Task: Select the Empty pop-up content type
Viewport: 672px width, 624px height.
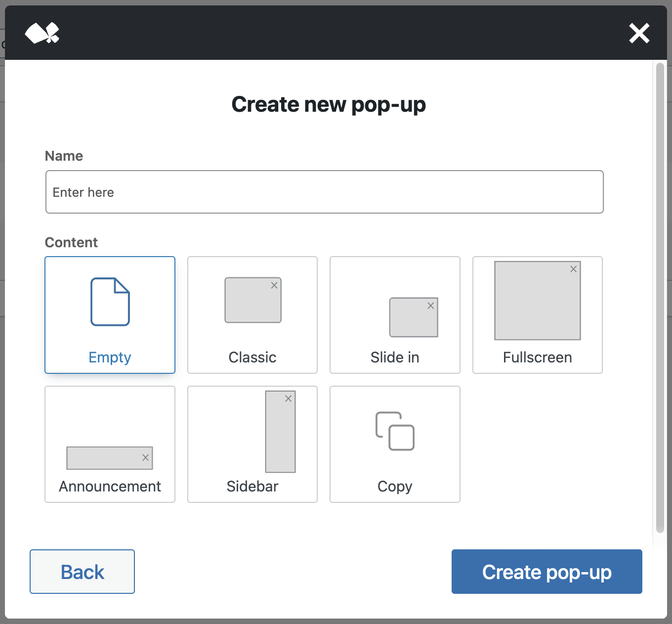Action: pyautogui.click(x=110, y=315)
